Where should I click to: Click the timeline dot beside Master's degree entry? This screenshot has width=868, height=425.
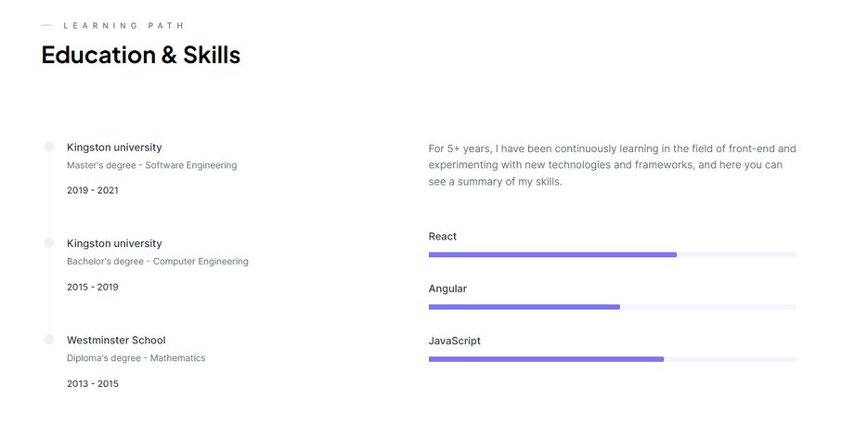pos(49,146)
